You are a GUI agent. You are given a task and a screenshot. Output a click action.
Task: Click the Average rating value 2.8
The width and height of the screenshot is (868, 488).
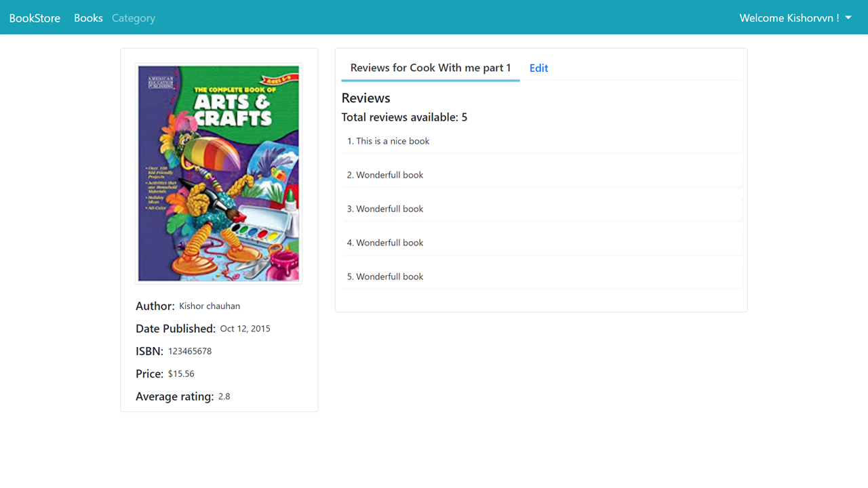point(224,396)
